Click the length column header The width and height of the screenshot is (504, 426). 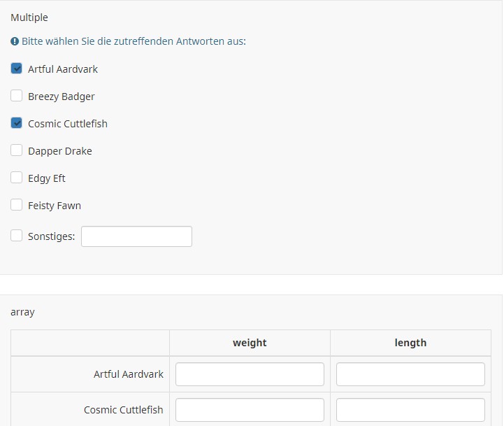(x=410, y=343)
